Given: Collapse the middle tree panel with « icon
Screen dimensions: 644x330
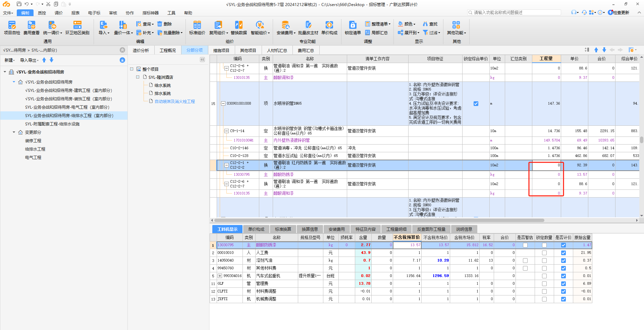Looking at the screenshot, I should click(x=202, y=59).
